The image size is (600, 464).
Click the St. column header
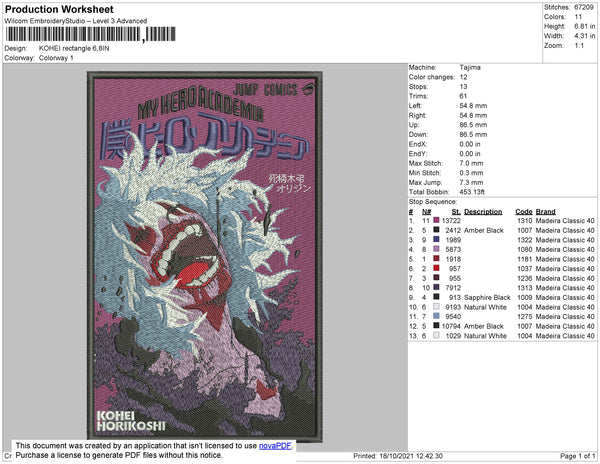coord(456,212)
